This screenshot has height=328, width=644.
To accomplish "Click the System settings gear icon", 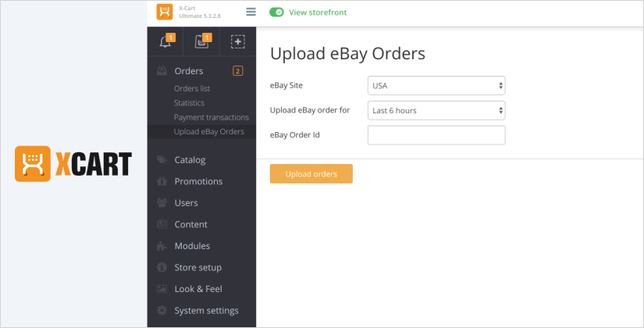I will coord(162,310).
